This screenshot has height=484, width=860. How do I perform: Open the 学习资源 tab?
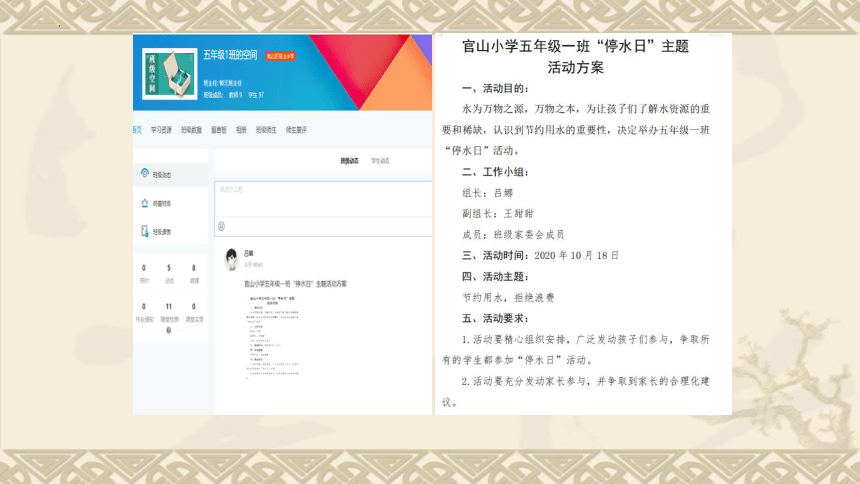(x=161, y=130)
